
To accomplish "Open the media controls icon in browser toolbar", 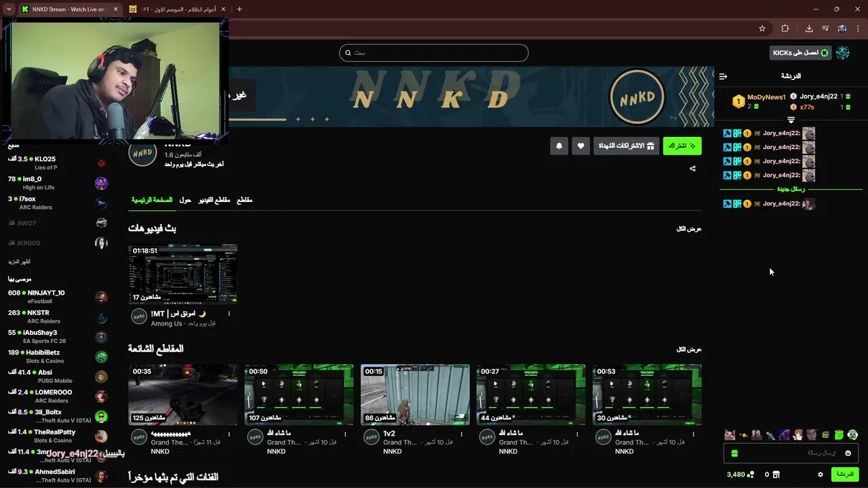I will click(x=825, y=28).
